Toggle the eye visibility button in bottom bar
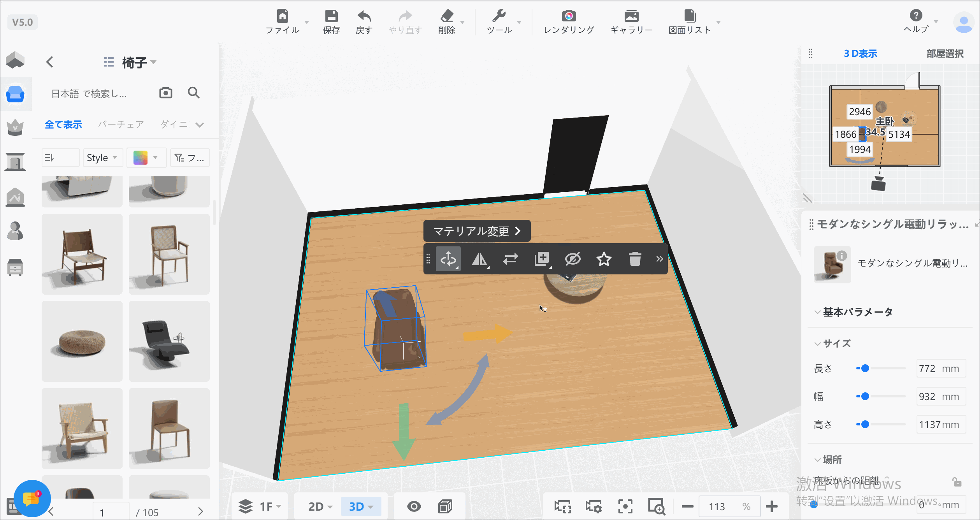Image resolution: width=980 pixels, height=520 pixels. point(414,506)
